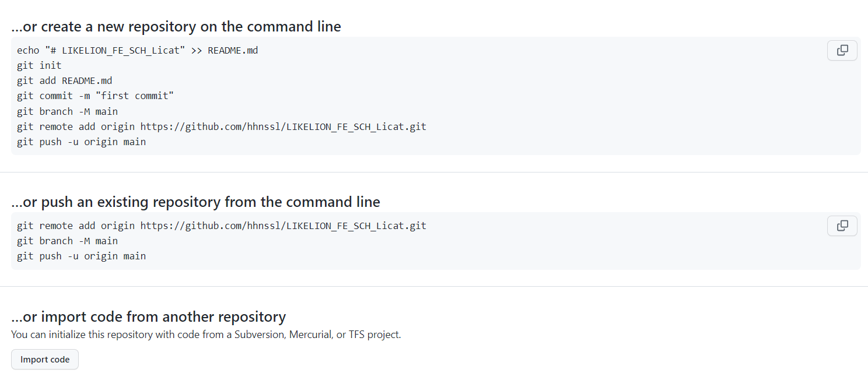Click git branch -M main in push existing section
868x373 pixels.
click(67, 241)
